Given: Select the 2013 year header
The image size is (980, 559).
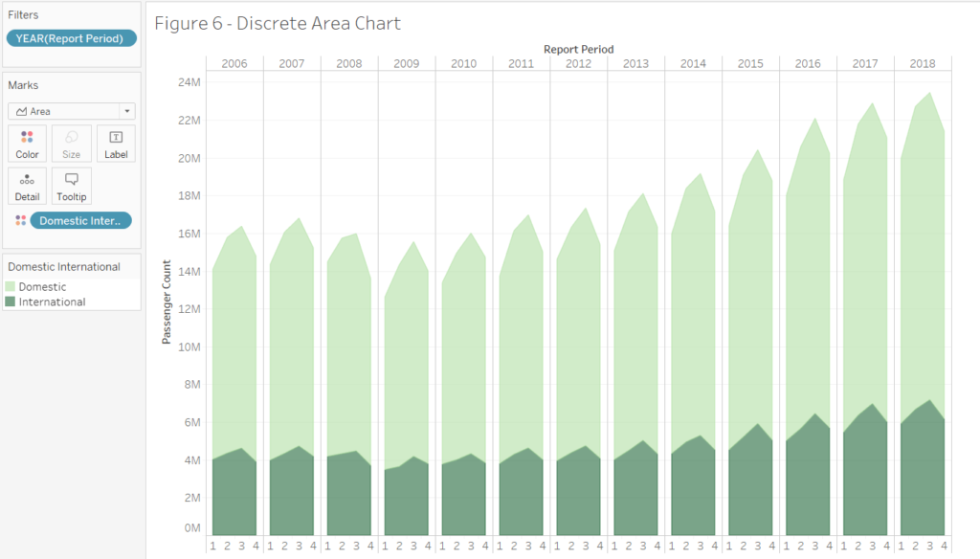Looking at the screenshot, I should [x=636, y=64].
